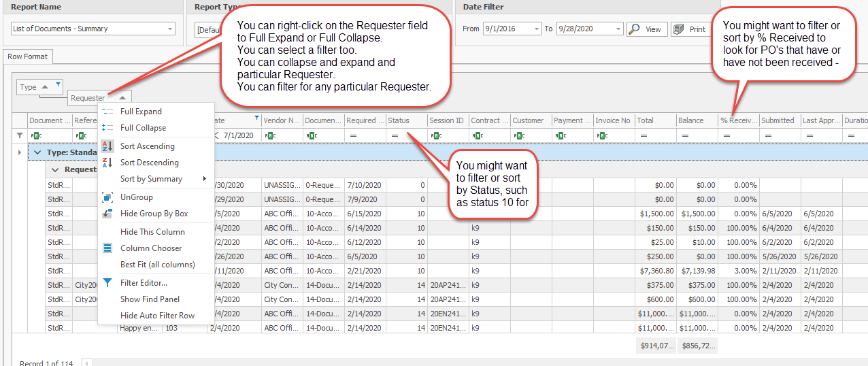Click Hide Auto Filter Row option
This screenshot has width=868, height=366.
coord(157,316)
